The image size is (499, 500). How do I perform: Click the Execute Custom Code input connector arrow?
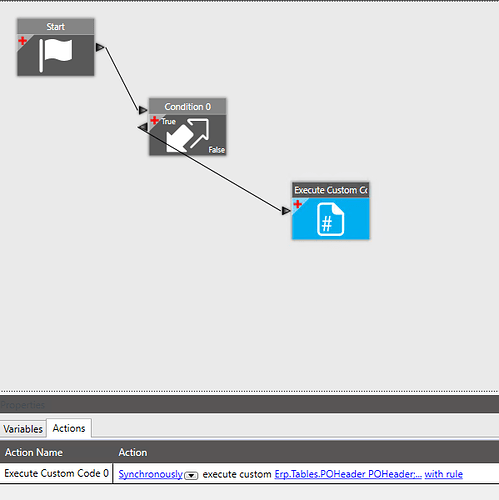click(286, 211)
